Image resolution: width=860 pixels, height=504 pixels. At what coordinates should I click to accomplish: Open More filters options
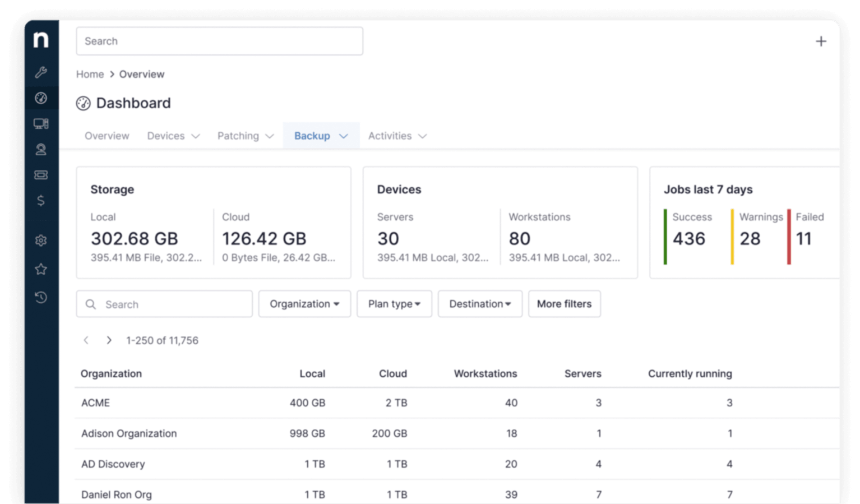click(564, 304)
